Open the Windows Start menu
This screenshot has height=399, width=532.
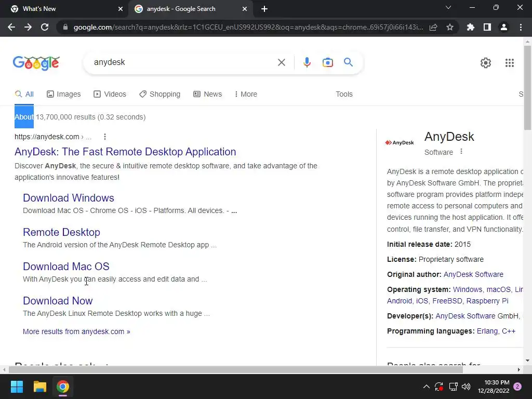(17, 387)
